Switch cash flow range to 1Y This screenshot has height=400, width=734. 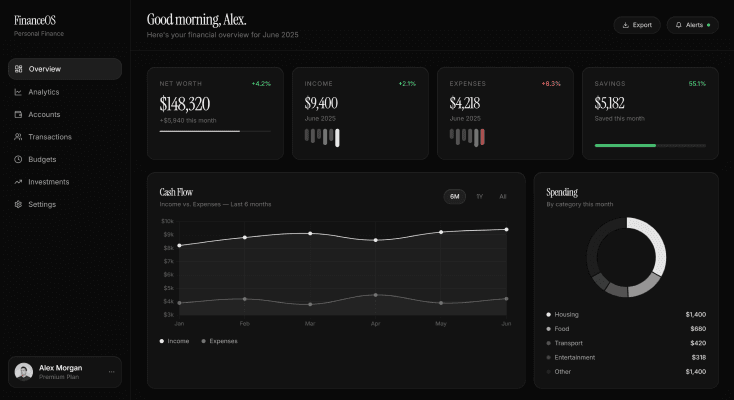pos(479,197)
